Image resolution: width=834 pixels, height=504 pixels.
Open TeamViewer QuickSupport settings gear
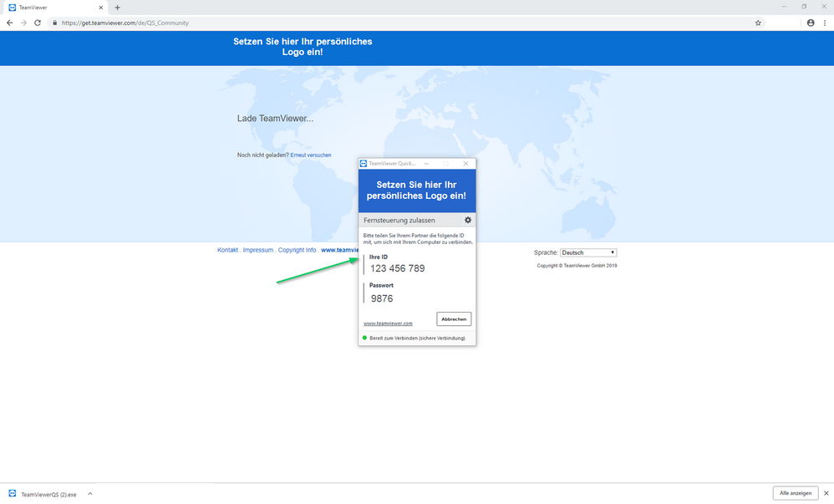(468, 220)
